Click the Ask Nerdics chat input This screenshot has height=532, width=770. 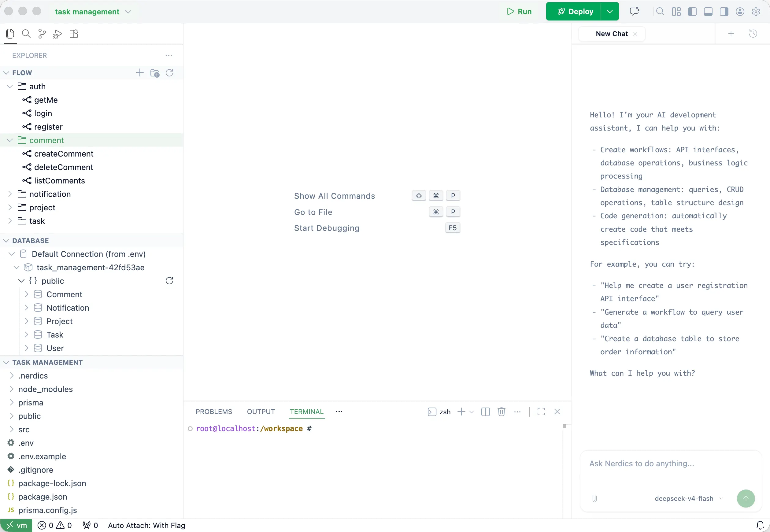(x=671, y=464)
